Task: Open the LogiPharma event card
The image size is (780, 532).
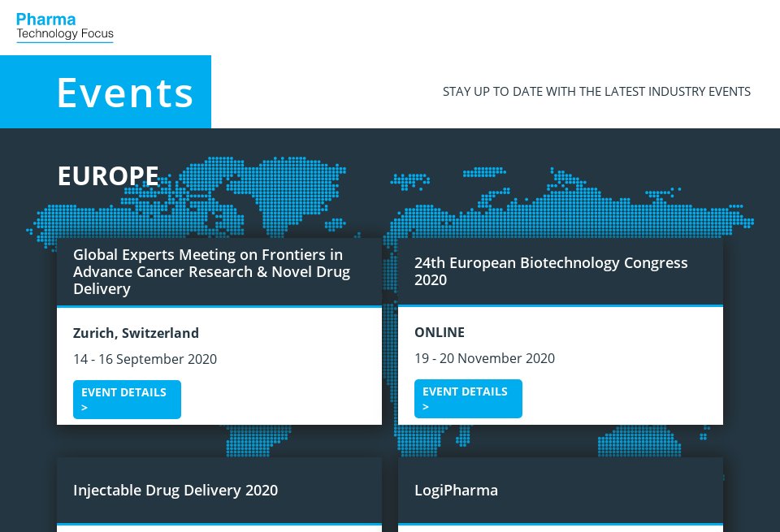Action: (456, 491)
